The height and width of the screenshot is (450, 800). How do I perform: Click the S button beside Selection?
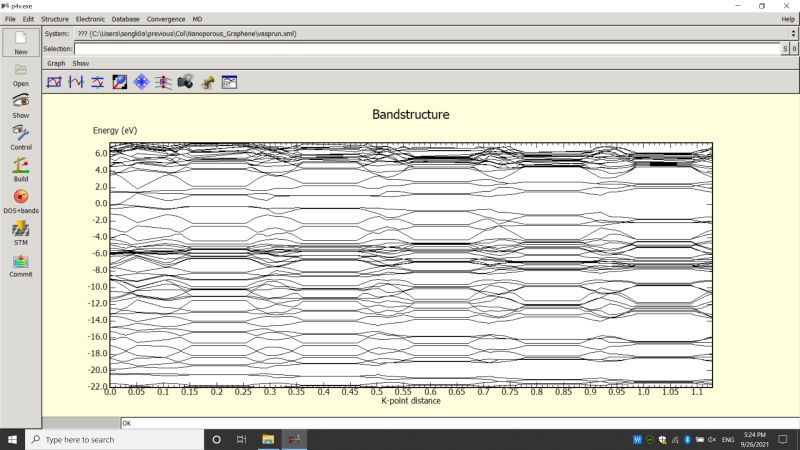785,48
